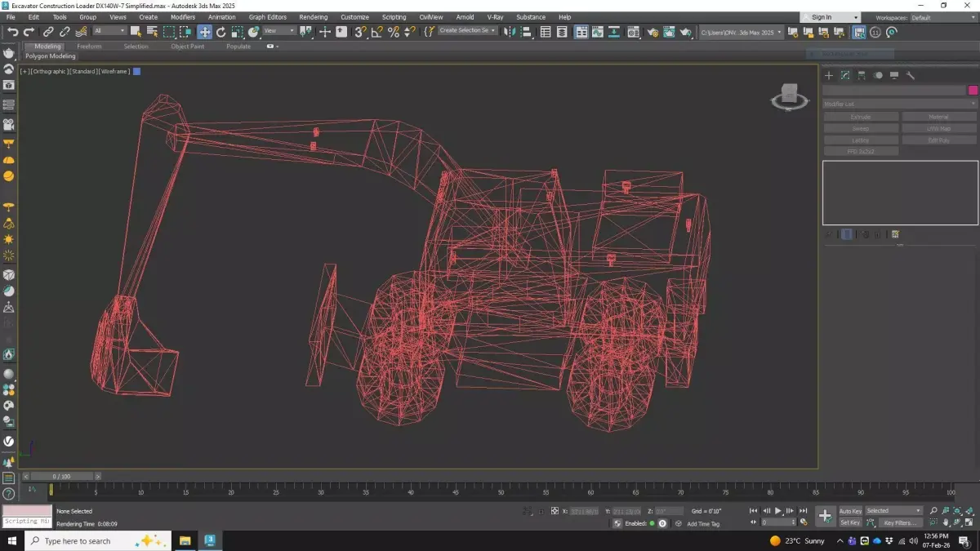Viewport: 980px width, 551px height.
Task: Click the Extrude modifier button
Action: click(861, 117)
